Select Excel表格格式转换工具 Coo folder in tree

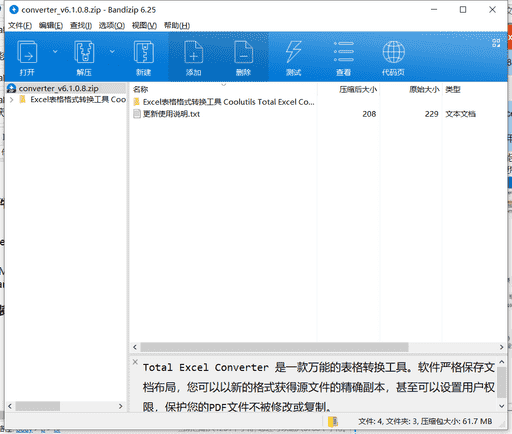(78, 100)
